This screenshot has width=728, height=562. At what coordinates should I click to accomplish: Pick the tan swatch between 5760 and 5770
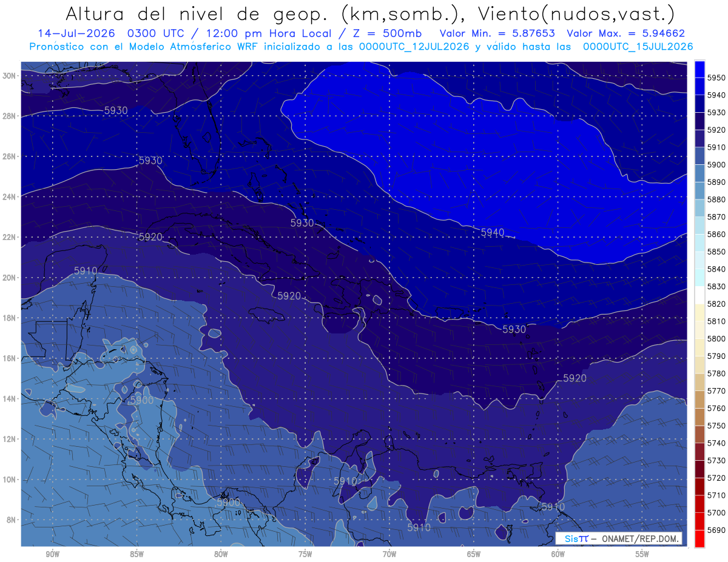pyautogui.click(x=699, y=400)
